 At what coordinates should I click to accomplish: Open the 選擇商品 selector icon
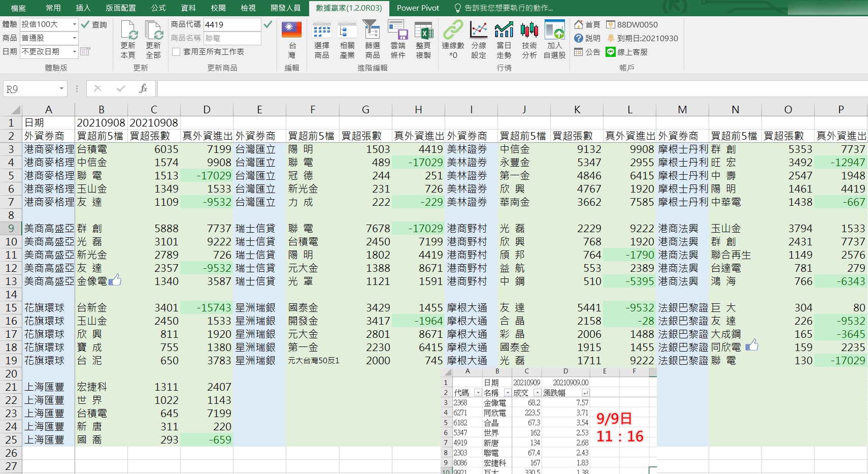click(x=322, y=30)
